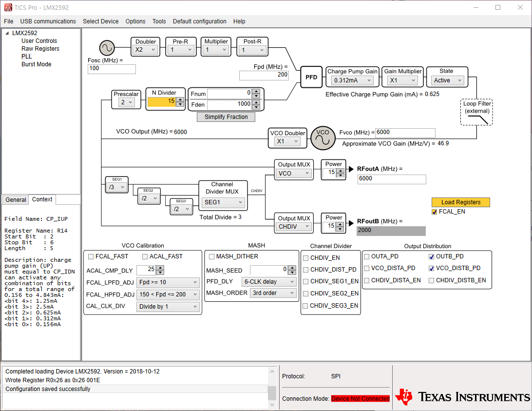Click the PFD block in diagram
Screen dimensions: 532x411
click(x=311, y=77)
